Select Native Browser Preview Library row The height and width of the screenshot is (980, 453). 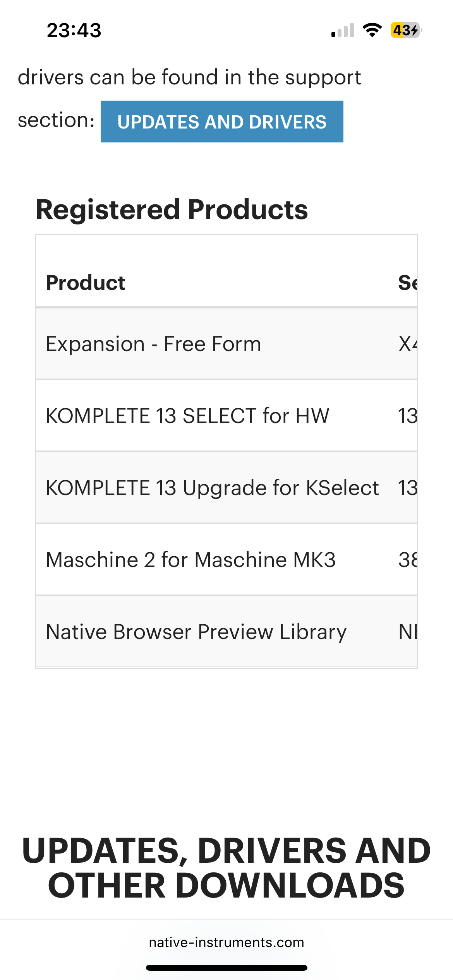point(226,632)
